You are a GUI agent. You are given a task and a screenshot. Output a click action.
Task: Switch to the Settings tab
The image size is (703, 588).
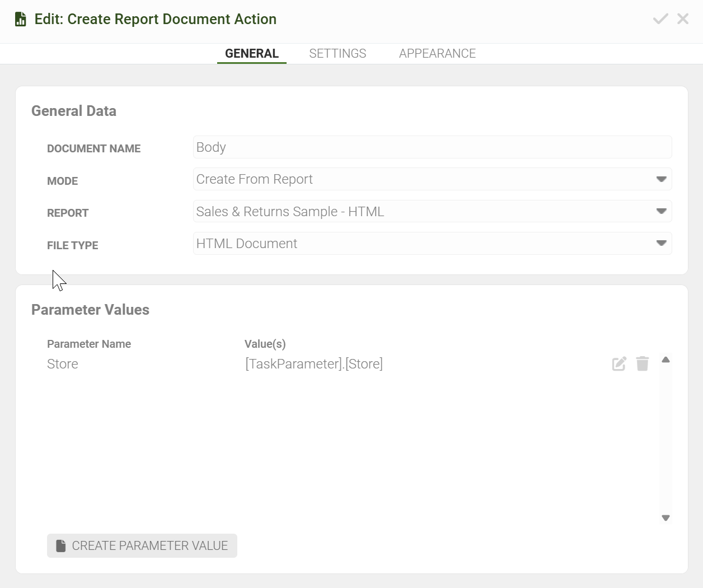pos(338,54)
